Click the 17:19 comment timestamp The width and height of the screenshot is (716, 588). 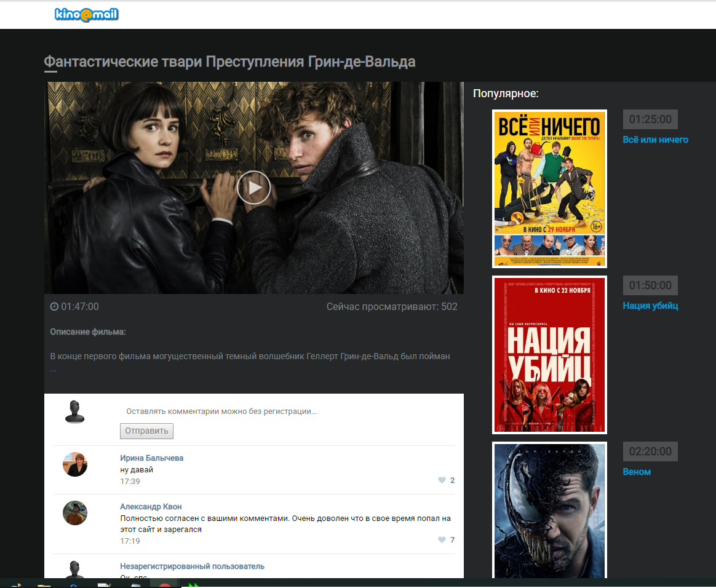coord(130,541)
